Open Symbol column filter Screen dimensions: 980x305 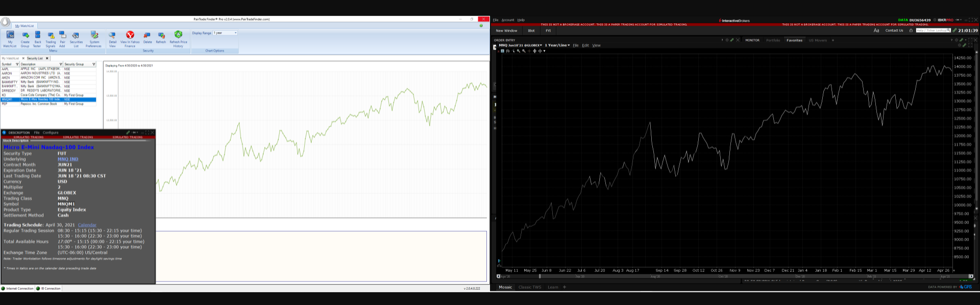tap(17, 64)
